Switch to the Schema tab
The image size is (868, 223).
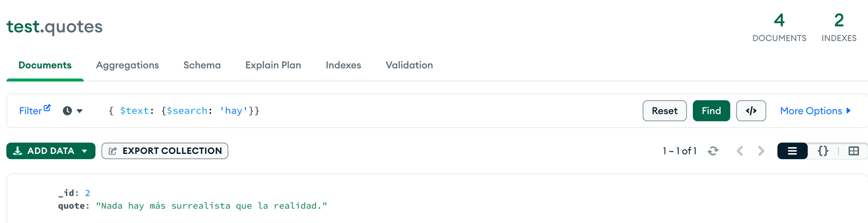tap(202, 65)
